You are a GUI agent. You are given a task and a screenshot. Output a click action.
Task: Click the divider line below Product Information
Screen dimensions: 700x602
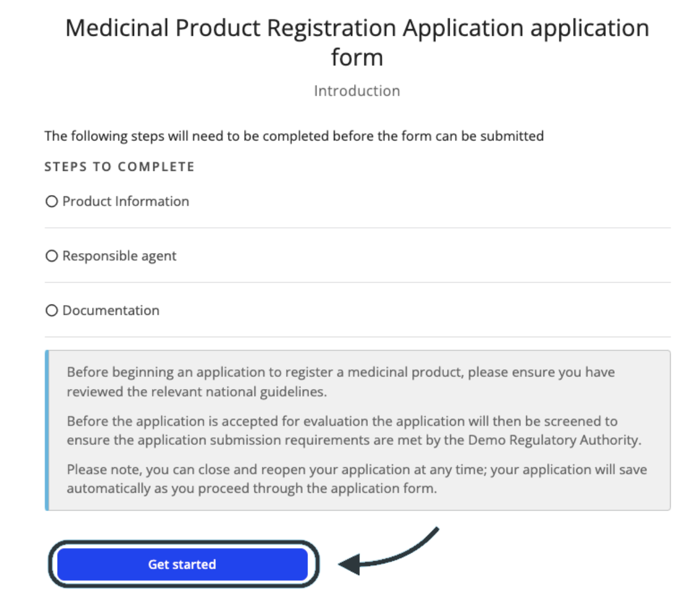click(x=357, y=228)
